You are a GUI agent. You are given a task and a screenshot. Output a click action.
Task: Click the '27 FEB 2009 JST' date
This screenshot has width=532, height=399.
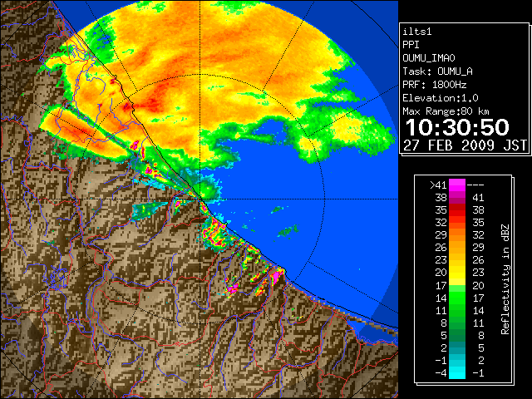tap(465, 145)
